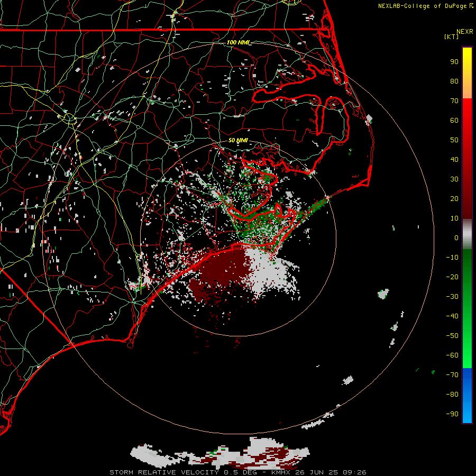Click the 40 value on the velocity scale

coord(454,160)
